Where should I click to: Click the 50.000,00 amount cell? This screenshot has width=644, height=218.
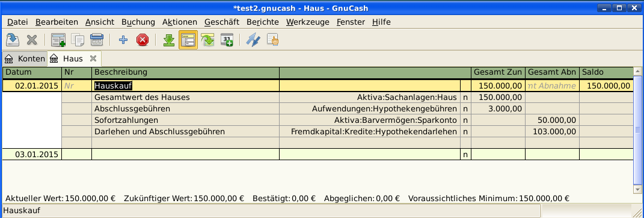click(552, 120)
